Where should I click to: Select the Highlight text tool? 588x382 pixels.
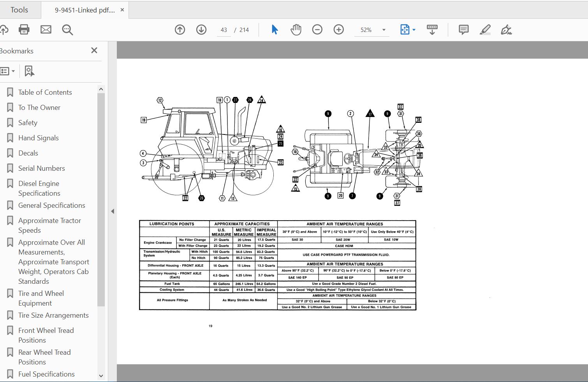click(485, 30)
